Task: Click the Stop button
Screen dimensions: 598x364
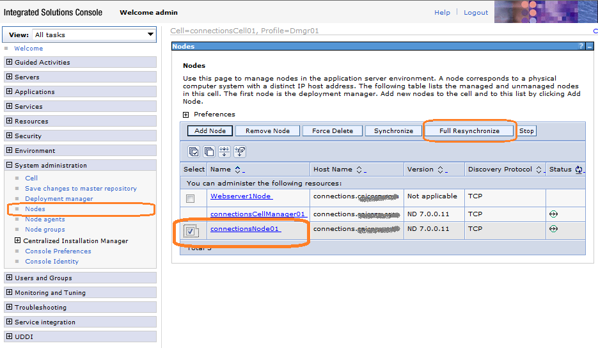Action: [x=526, y=131]
